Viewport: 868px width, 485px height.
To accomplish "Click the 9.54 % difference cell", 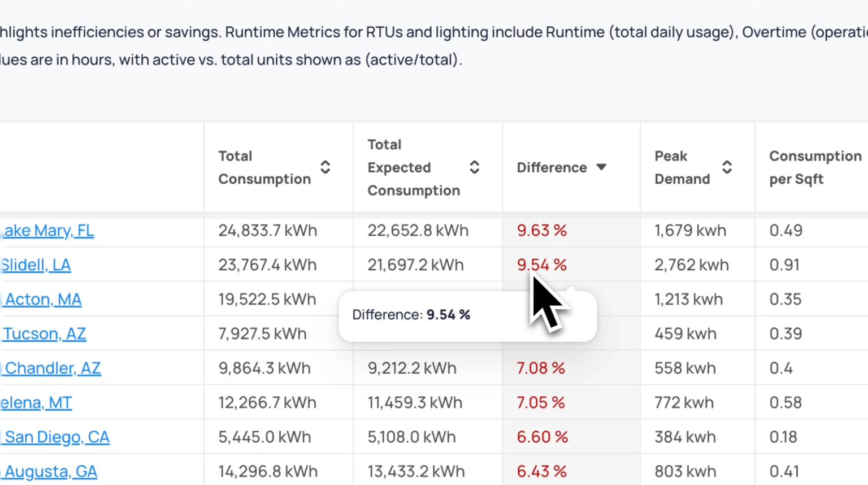I will coord(541,265).
